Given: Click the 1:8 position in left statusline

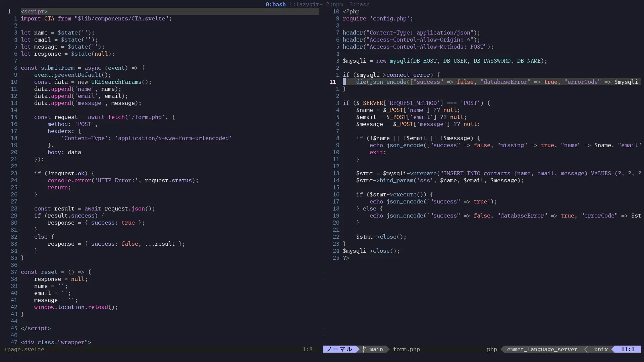Looking at the screenshot, I should coord(307,349).
